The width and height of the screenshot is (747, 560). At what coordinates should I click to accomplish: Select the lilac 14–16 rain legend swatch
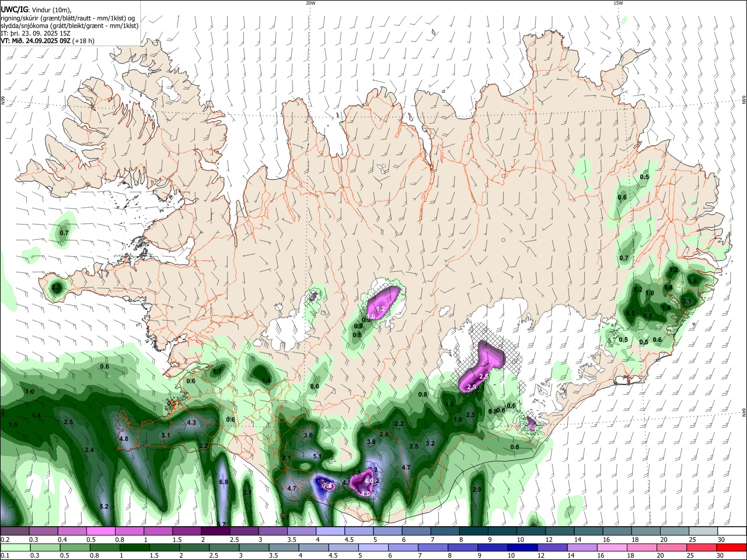(x=583, y=547)
